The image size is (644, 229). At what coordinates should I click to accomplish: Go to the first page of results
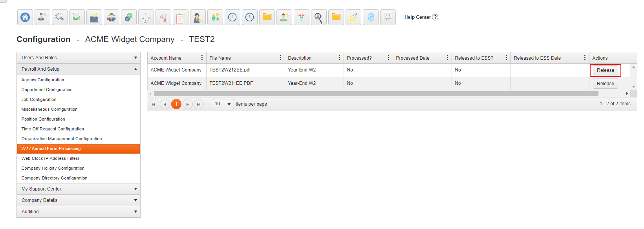pyautogui.click(x=154, y=104)
